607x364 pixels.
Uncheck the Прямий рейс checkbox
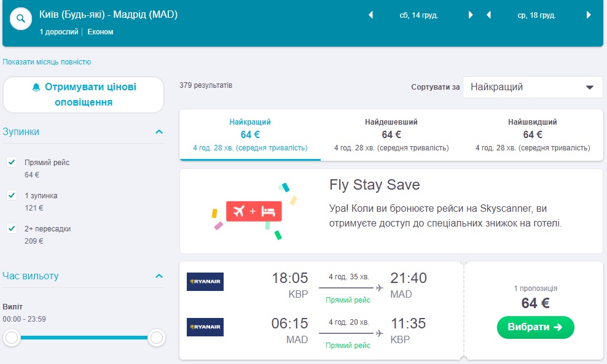coord(11,163)
